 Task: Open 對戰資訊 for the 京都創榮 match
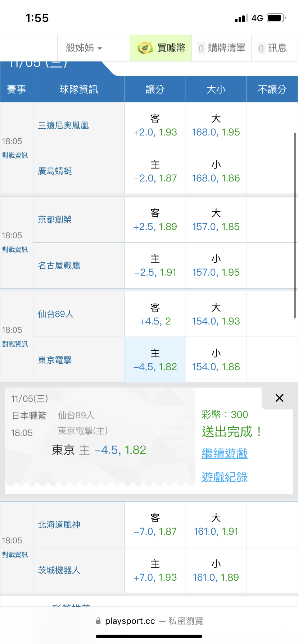(x=15, y=250)
